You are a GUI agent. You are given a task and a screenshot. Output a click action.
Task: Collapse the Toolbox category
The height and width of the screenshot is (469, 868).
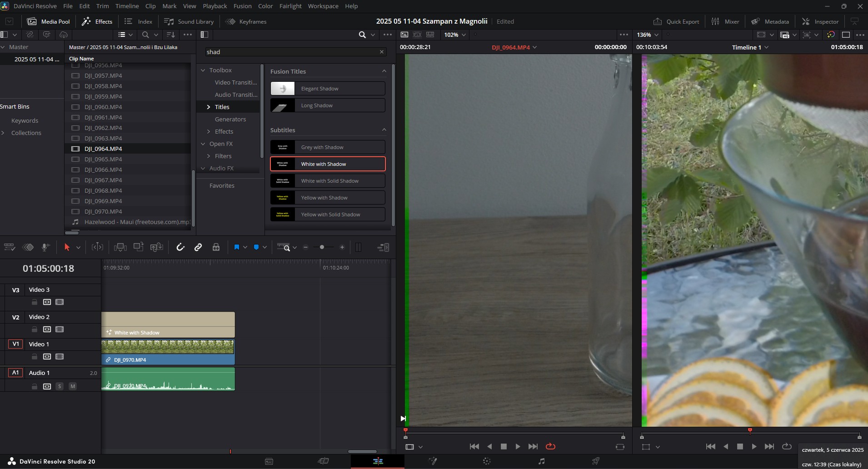click(203, 70)
